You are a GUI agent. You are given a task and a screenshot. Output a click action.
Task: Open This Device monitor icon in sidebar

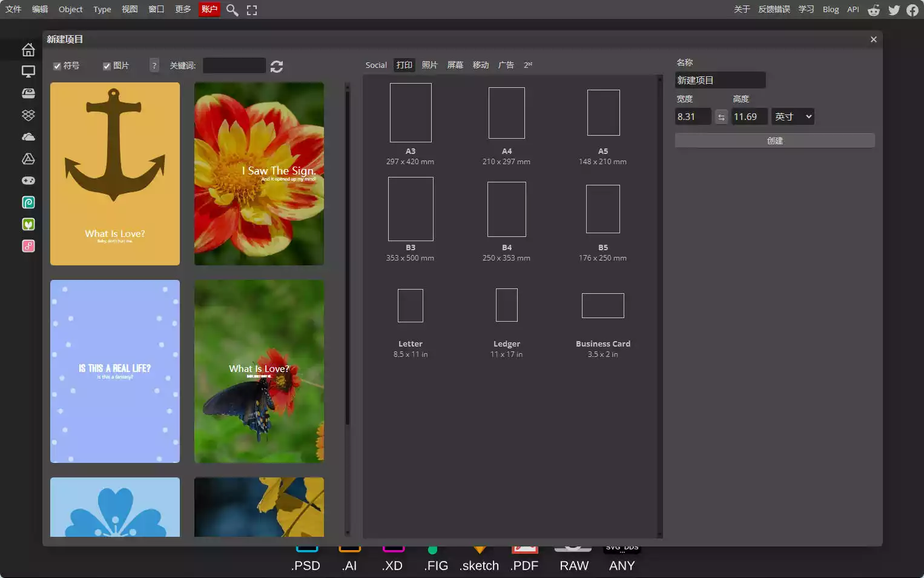click(28, 71)
